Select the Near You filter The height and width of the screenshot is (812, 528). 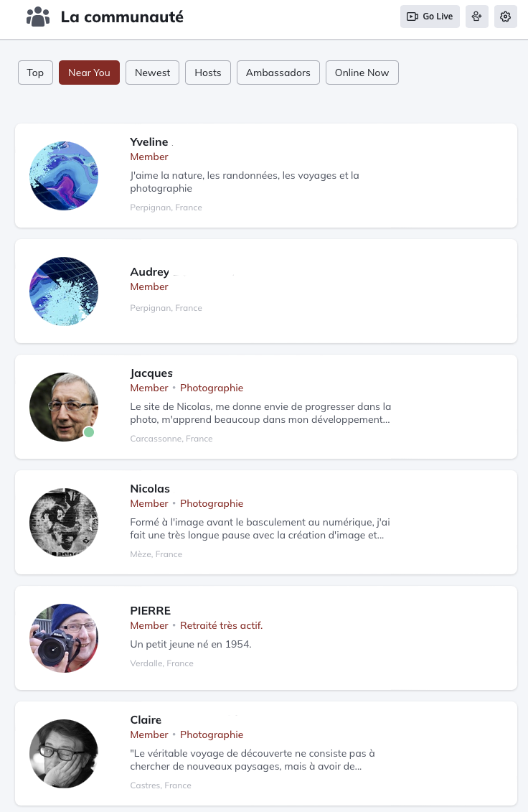tap(89, 73)
